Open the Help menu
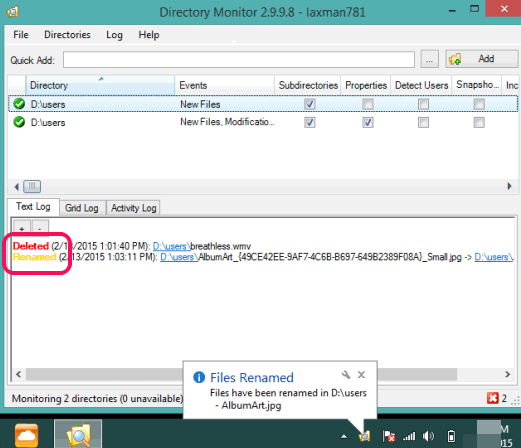 [149, 35]
